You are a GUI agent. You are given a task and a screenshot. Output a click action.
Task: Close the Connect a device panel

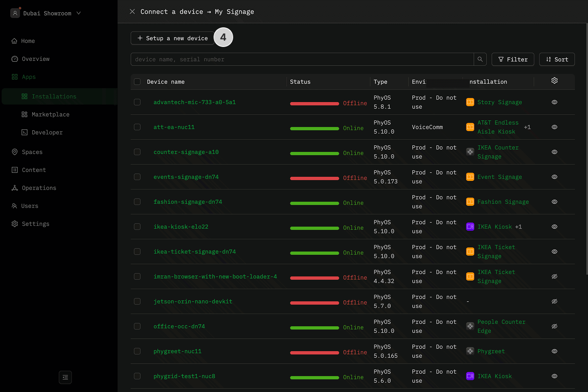click(132, 11)
